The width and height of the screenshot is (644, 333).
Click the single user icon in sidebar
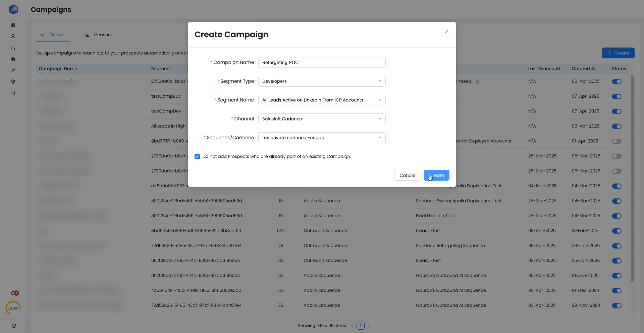point(13,36)
